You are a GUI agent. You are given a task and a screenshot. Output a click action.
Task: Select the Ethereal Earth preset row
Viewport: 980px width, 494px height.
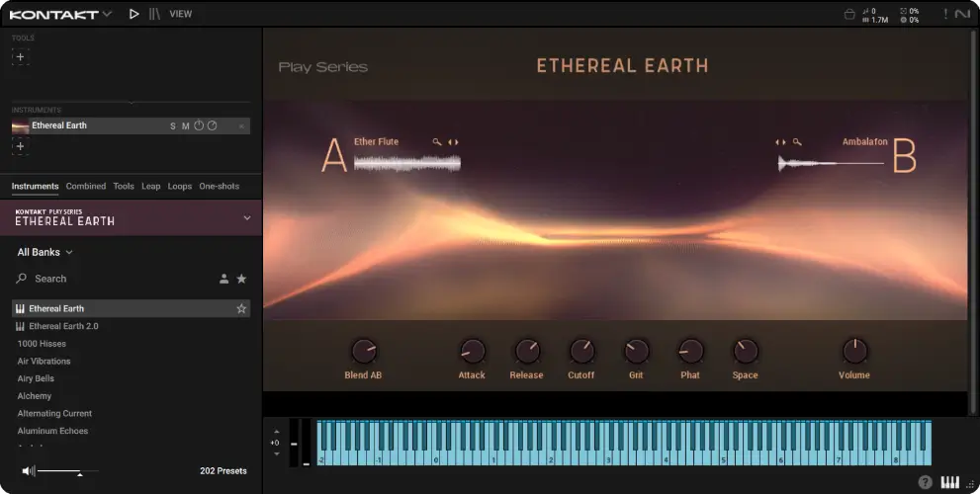(x=131, y=308)
